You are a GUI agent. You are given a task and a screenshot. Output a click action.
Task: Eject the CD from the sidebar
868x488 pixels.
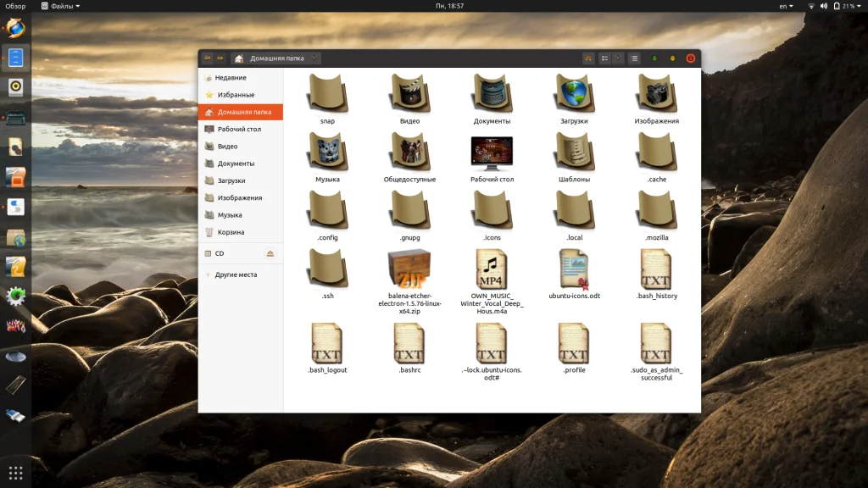pos(270,253)
